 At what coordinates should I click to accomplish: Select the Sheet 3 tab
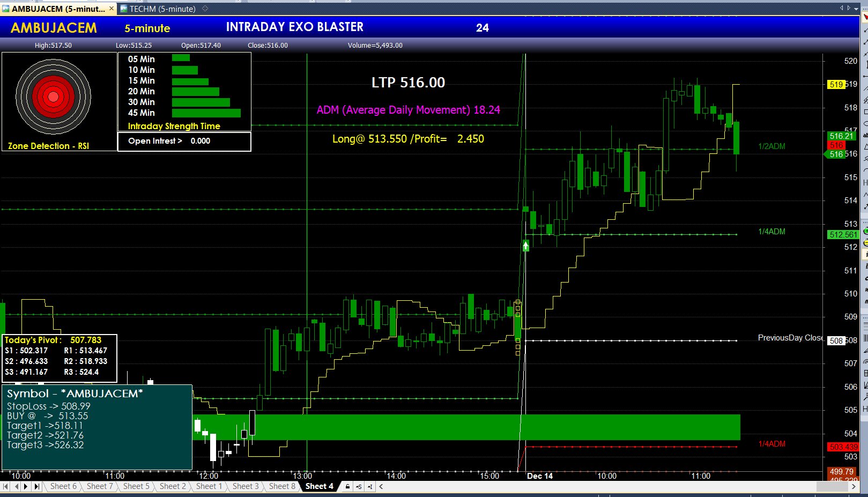[246, 486]
